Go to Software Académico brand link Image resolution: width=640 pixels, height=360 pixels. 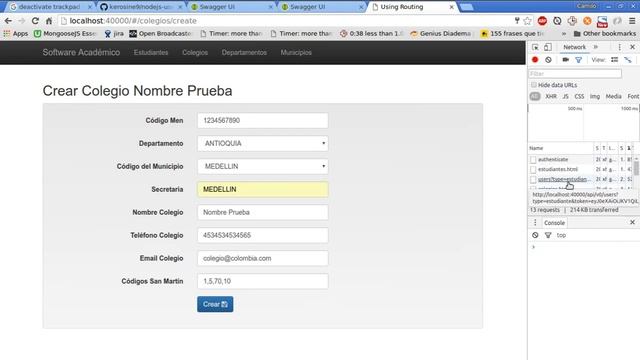81,52
